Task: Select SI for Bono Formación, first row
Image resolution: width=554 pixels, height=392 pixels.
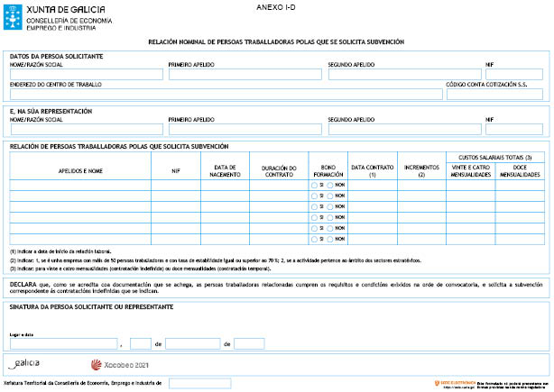Action: click(313, 185)
